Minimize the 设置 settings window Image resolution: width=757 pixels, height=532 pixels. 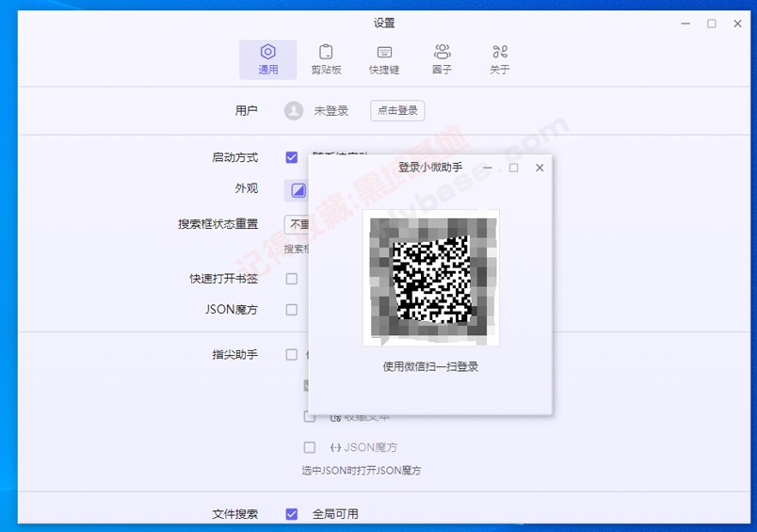tap(685, 24)
